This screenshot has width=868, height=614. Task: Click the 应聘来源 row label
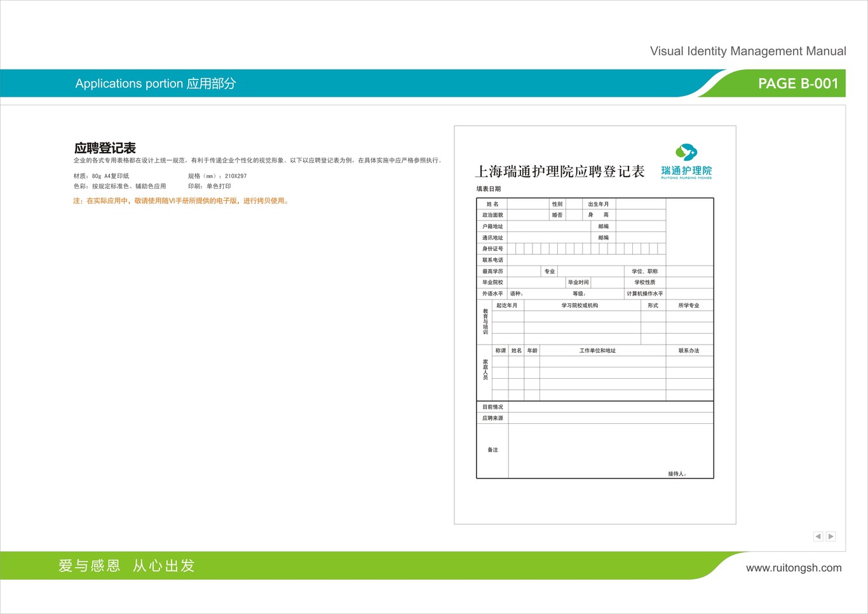492,418
